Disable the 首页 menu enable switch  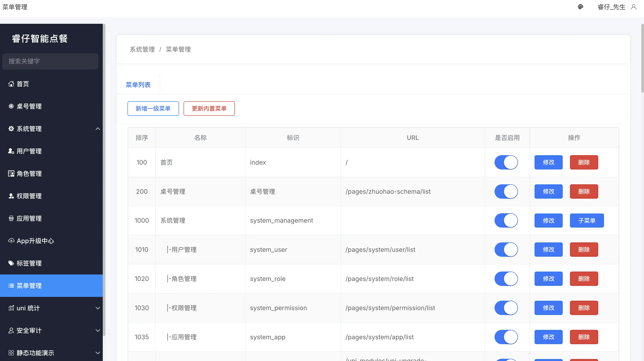pyautogui.click(x=506, y=162)
